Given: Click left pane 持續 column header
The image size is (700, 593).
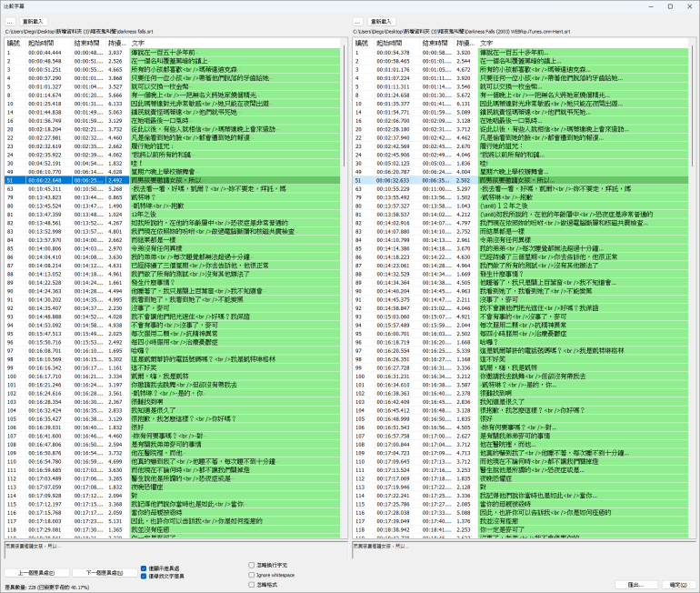Looking at the screenshot, I should (x=117, y=44).
